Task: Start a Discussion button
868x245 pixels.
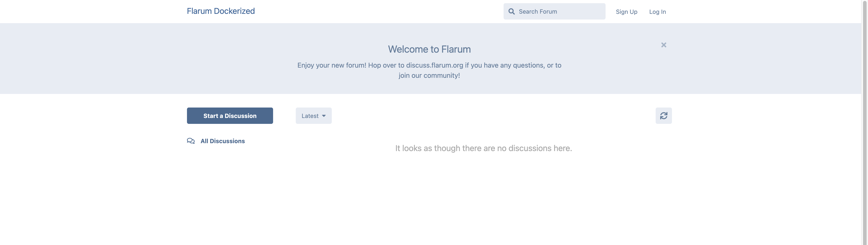Action: coord(230,116)
